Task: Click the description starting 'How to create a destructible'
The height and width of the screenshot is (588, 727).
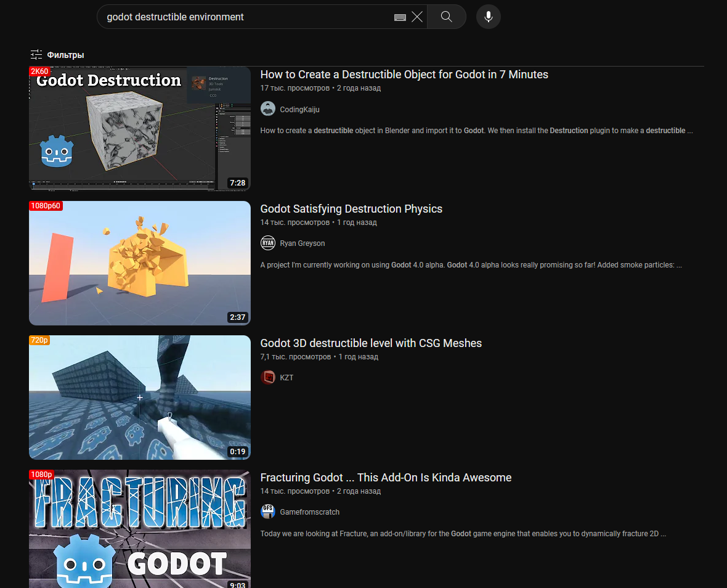Action: tap(477, 131)
